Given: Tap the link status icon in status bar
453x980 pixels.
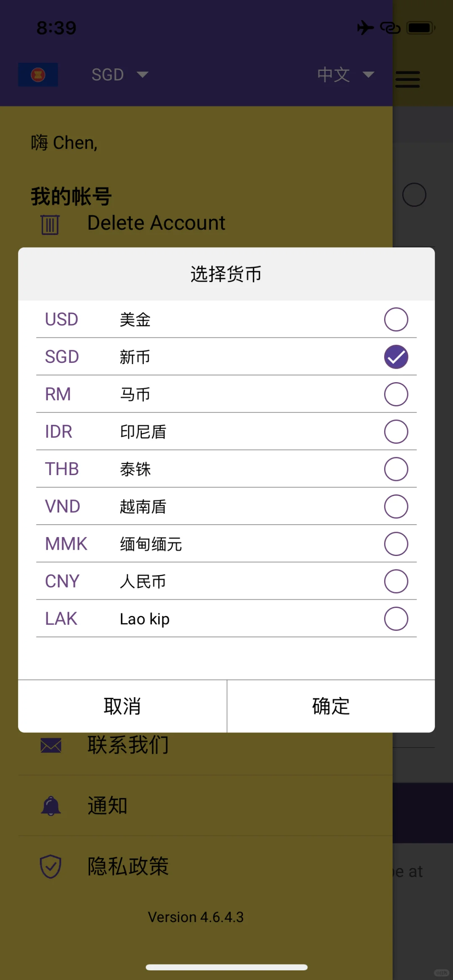Looking at the screenshot, I should point(390,28).
